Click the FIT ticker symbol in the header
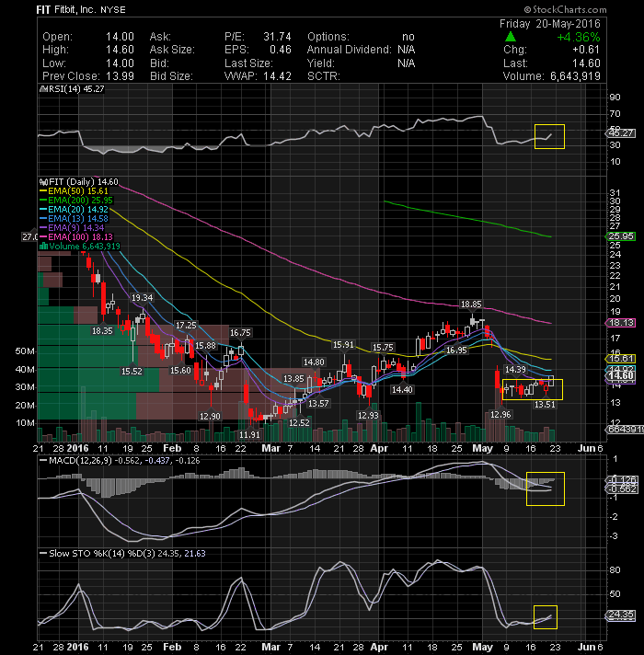This screenshot has width=644, height=655. click(x=43, y=9)
